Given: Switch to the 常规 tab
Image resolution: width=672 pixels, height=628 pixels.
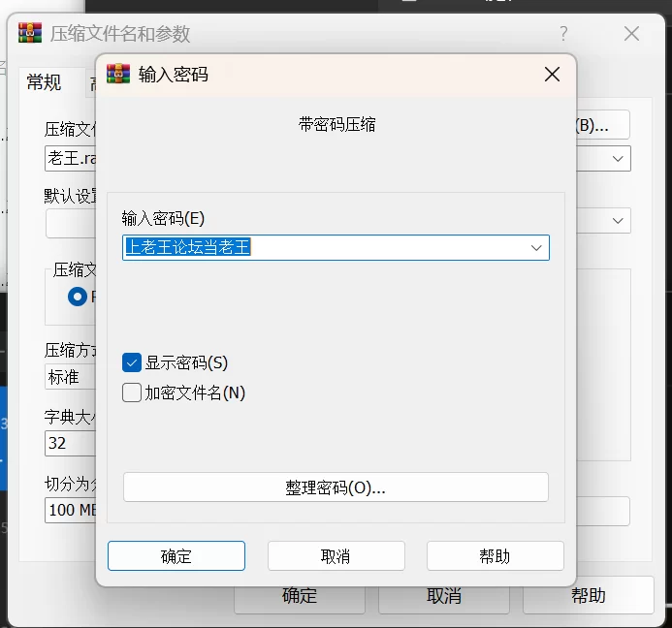Looking at the screenshot, I should (44, 83).
